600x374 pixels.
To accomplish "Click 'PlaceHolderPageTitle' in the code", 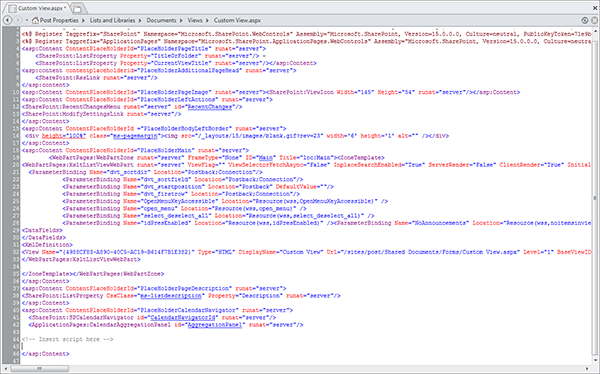I will 174,49.
